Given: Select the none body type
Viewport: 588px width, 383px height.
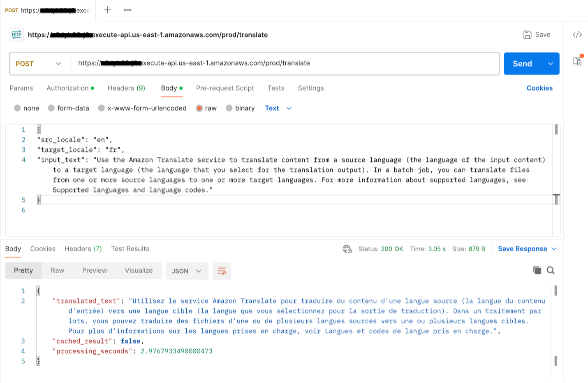Looking at the screenshot, I should (17, 108).
